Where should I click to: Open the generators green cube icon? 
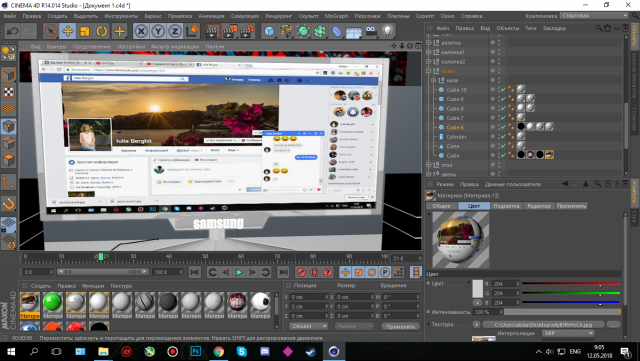(303, 31)
